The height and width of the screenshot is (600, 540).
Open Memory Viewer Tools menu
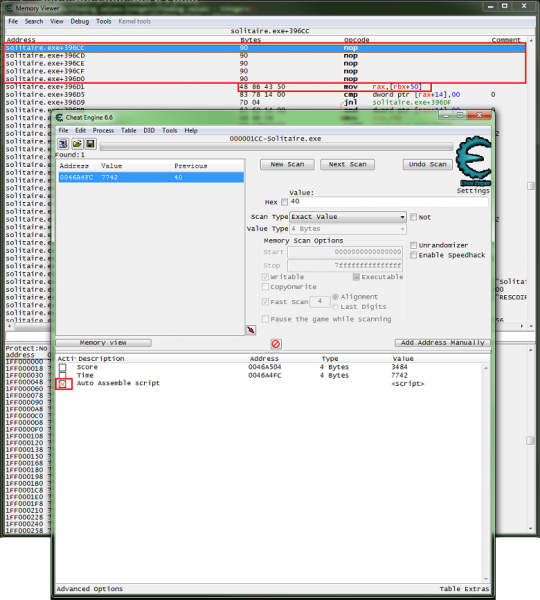point(103,21)
